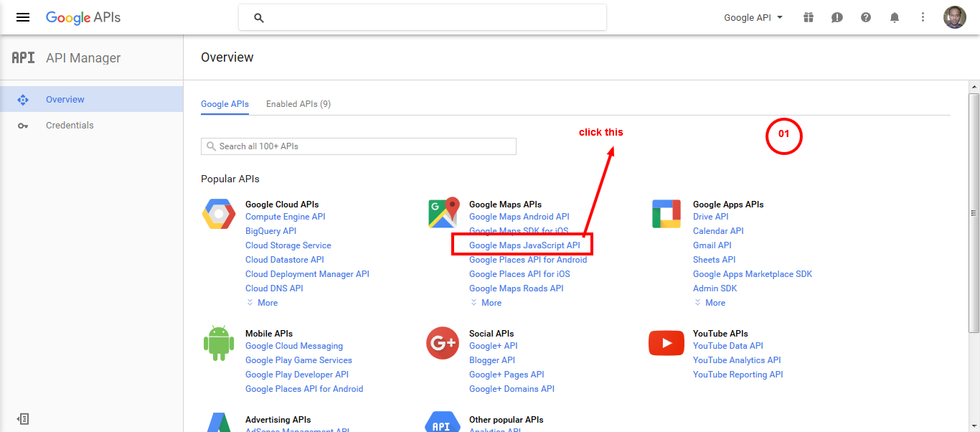Collapse the sidebar with bottom-left icon
This screenshot has height=432, width=980.
[x=23, y=418]
